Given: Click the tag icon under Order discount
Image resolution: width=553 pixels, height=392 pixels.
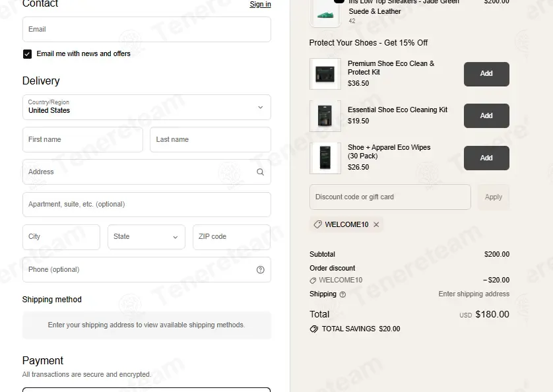Looking at the screenshot, I should pos(313,280).
